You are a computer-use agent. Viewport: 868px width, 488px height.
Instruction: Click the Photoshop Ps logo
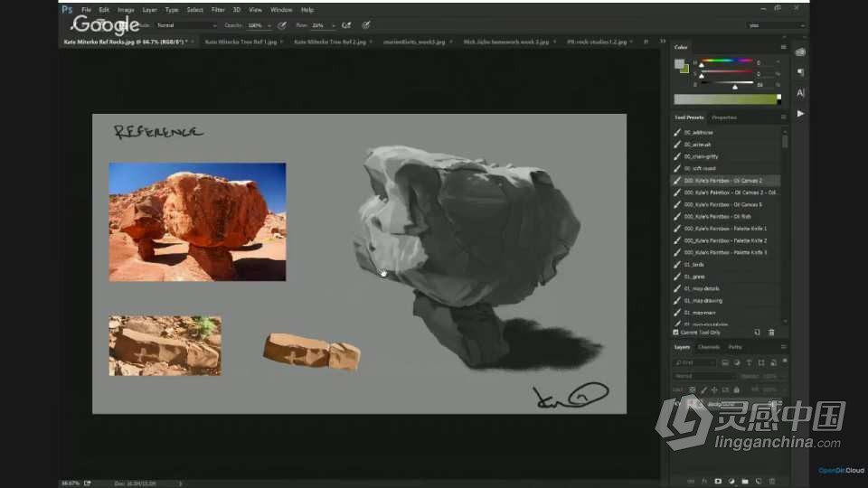pyautogui.click(x=67, y=9)
